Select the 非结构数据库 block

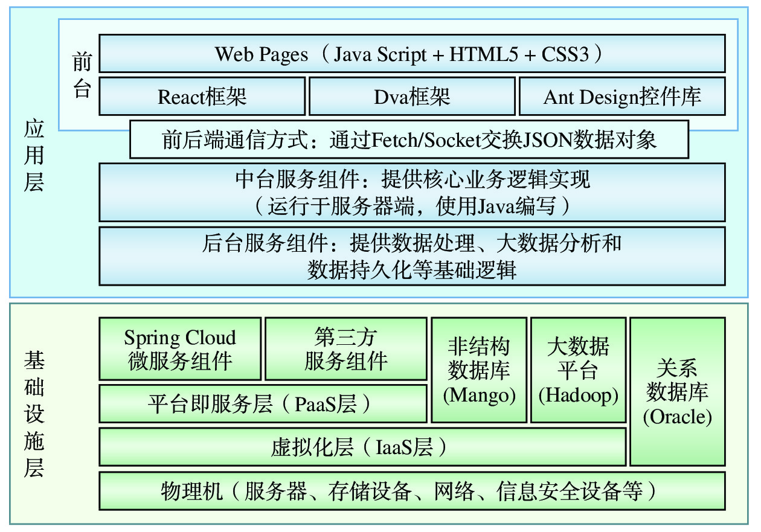(x=478, y=370)
